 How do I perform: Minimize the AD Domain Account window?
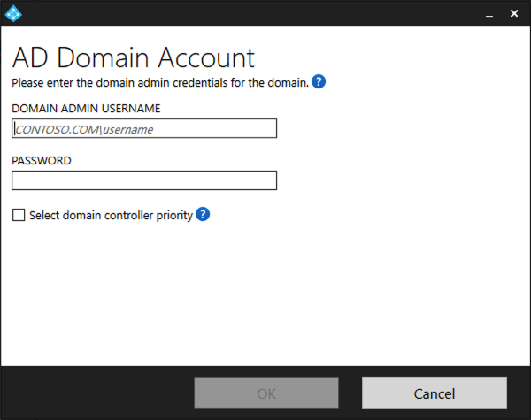coord(489,14)
